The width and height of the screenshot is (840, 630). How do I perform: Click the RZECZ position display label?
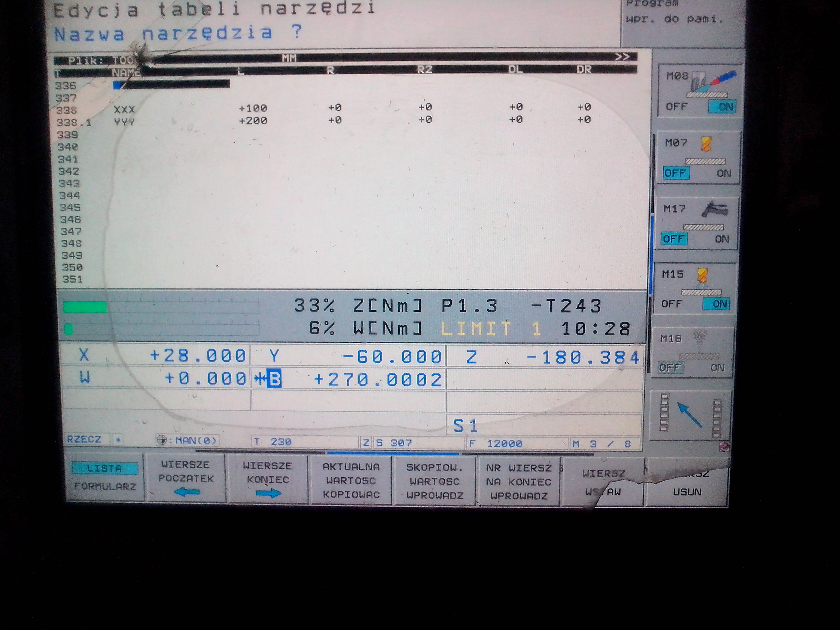click(84, 439)
